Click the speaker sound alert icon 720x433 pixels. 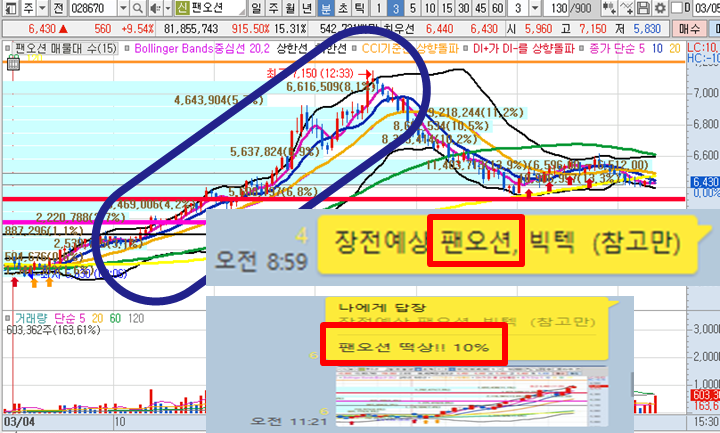coord(156,8)
